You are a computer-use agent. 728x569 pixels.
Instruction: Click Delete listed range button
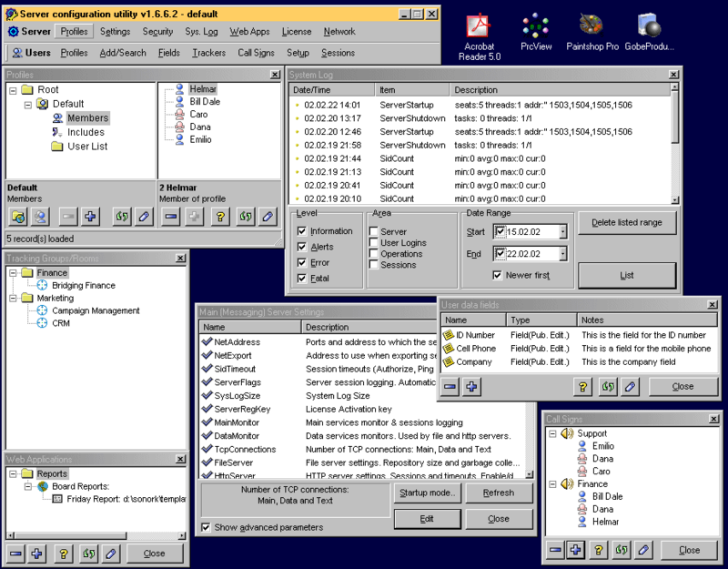pos(627,222)
